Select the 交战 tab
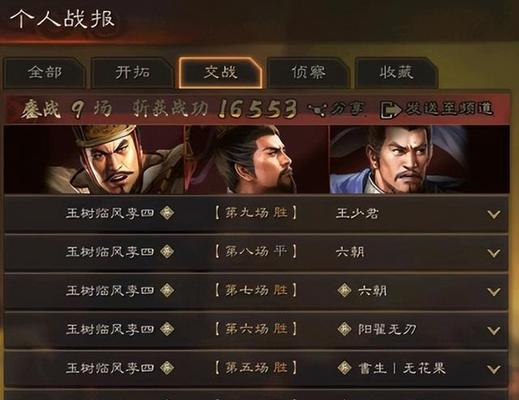The width and height of the screenshot is (519, 400). [x=220, y=73]
